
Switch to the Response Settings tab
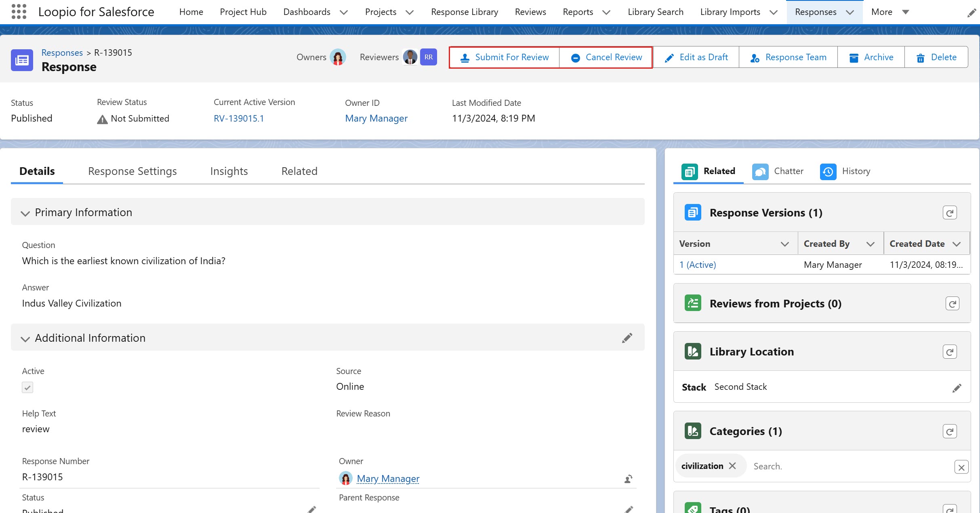click(132, 171)
